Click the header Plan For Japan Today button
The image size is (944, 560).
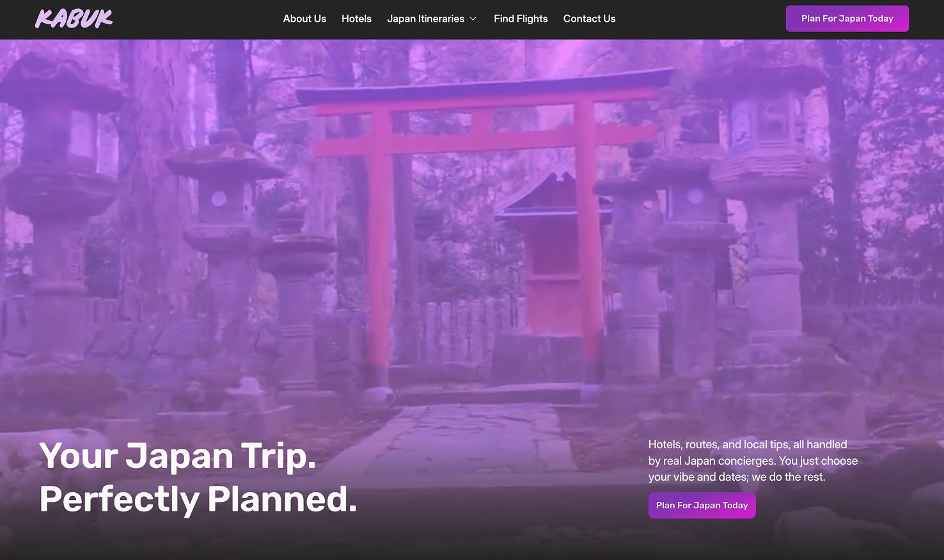[x=847, y=19]
